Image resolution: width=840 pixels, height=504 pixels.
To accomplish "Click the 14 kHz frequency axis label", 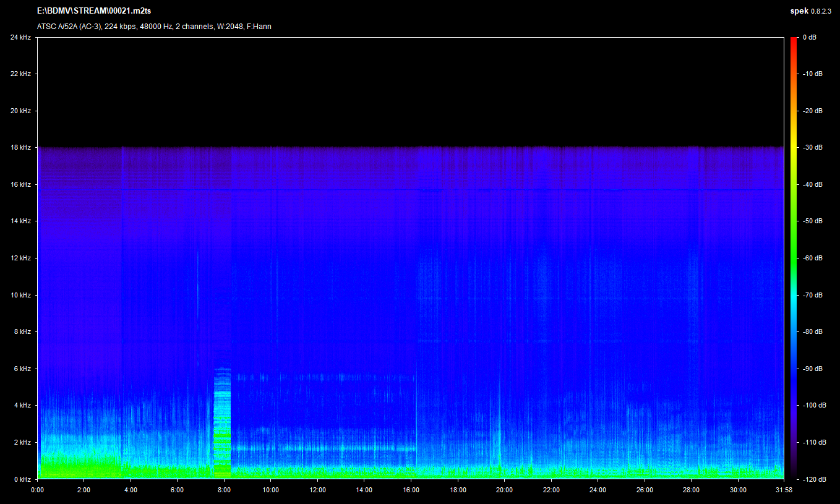I will click(21, 221).
